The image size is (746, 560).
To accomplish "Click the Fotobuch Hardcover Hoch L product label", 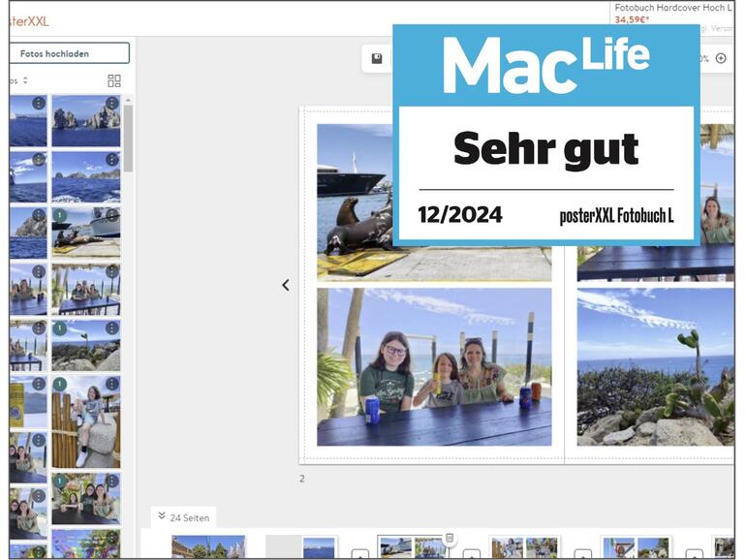I will click(x=672, y=8).
